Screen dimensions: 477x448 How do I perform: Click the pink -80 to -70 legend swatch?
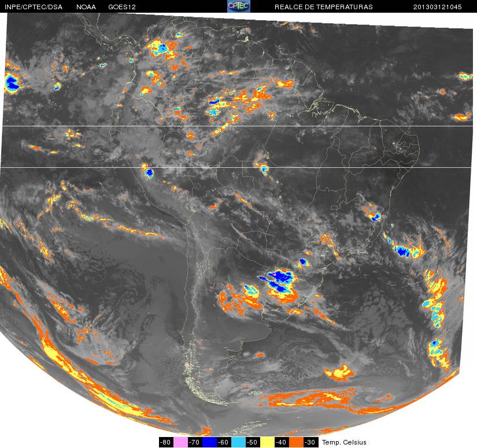[x=180, y=442]
